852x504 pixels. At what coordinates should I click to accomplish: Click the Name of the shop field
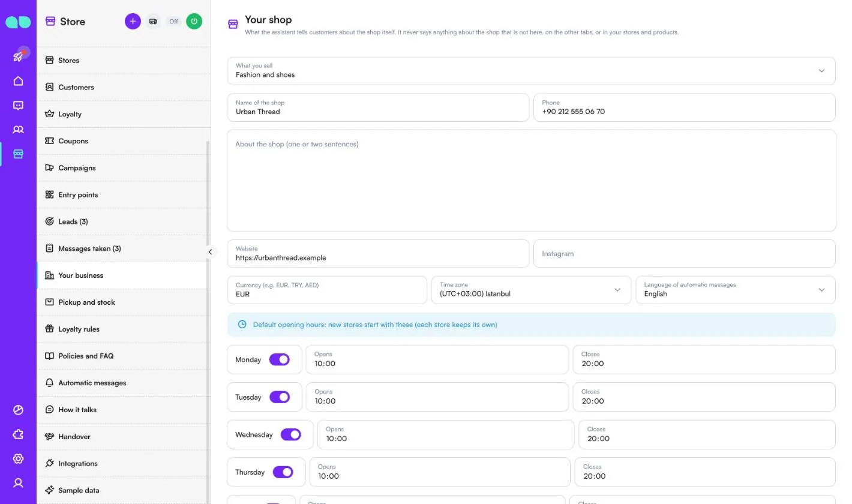(378, 107)
